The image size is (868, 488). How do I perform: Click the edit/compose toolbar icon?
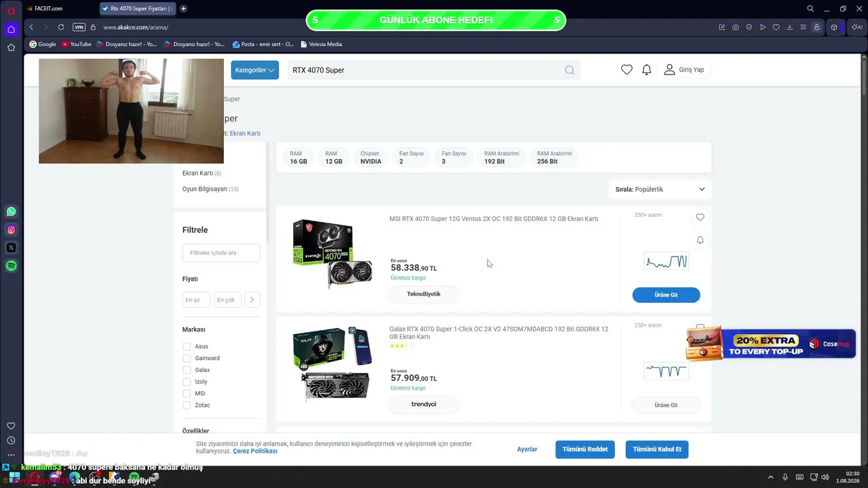[x=722, y=27]
